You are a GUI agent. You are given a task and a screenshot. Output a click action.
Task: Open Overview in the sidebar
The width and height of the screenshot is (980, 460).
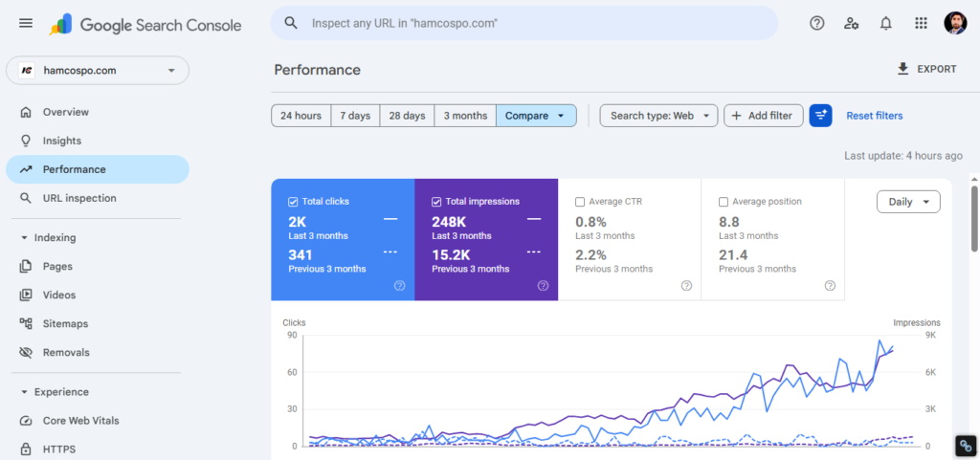click(x=98, y=112)
